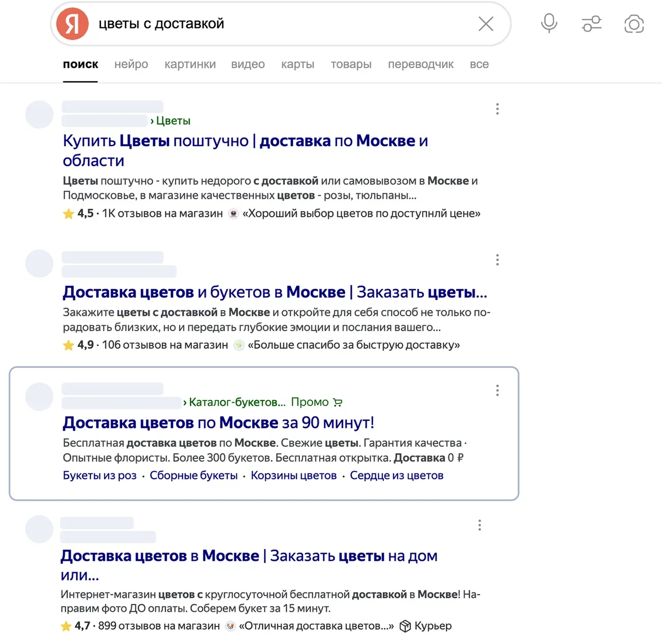Open the three-dot menu on the first result
This screenshot has width=662, height=644.
(497, 109)
